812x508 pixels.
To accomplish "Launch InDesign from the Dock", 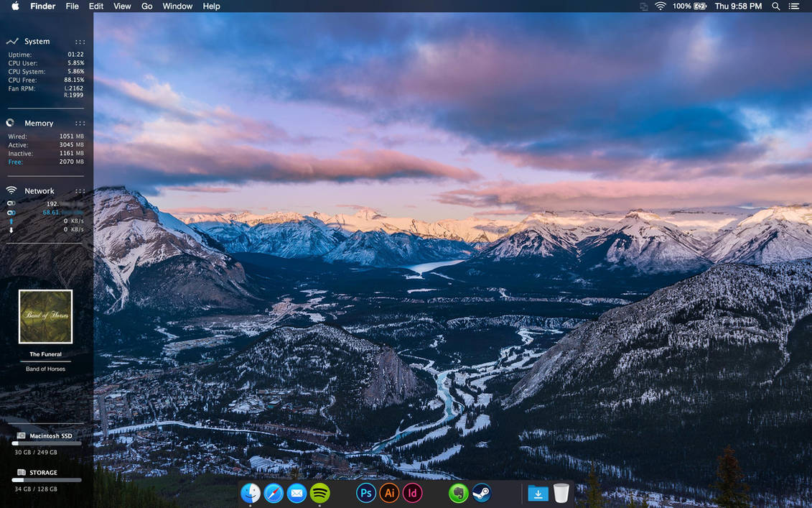I will [x=412, y=494].
